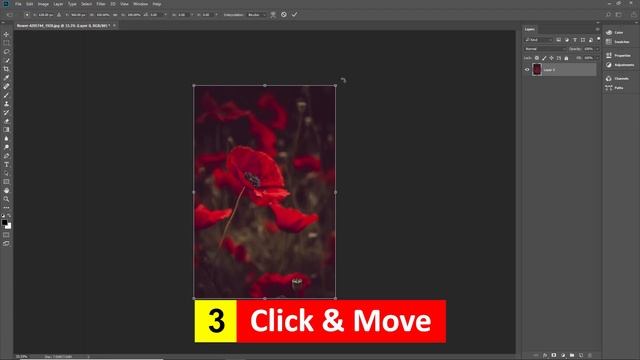
Task: Toggle pixel layer filter in Layers panel
Action: 559,40
